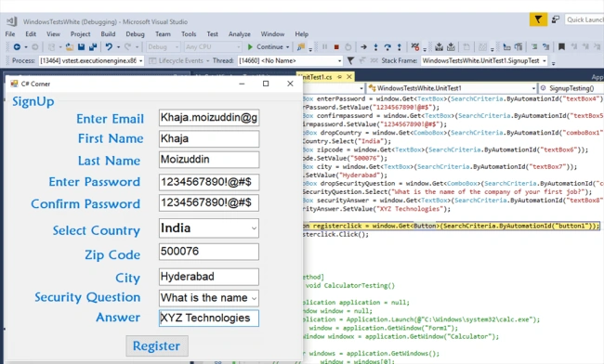Click the Undo arrow icon
Image resolution: width=604 pixels, height=364 pixels.
pyautogui.click(x=109, y=47)
